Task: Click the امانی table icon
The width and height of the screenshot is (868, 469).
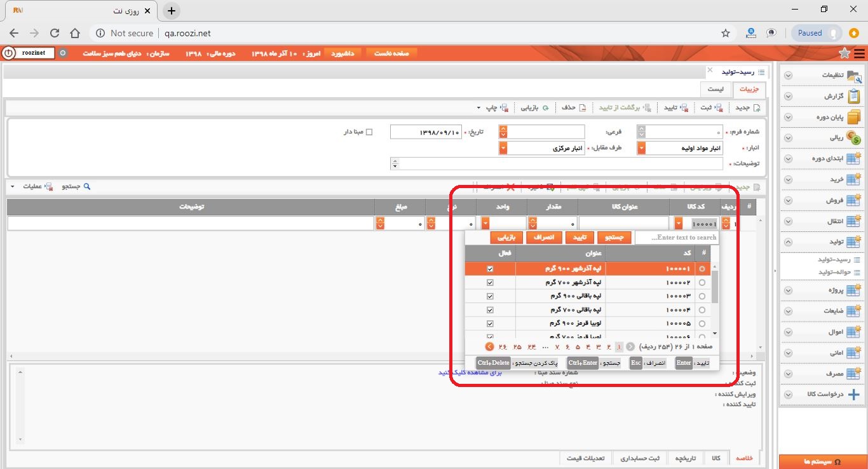Action: [x=854, y=353]
